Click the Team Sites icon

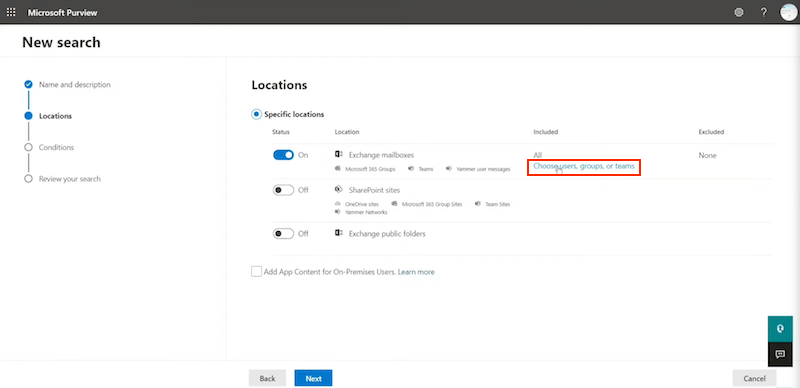(x=478, y=204)
